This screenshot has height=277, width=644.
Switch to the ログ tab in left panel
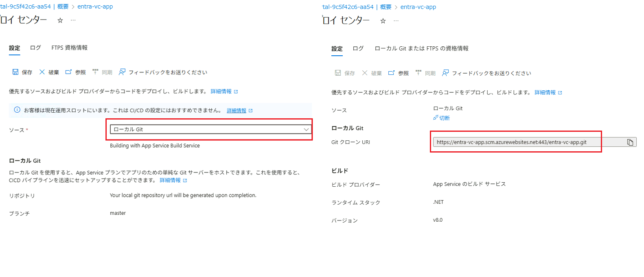coord(35,48)
